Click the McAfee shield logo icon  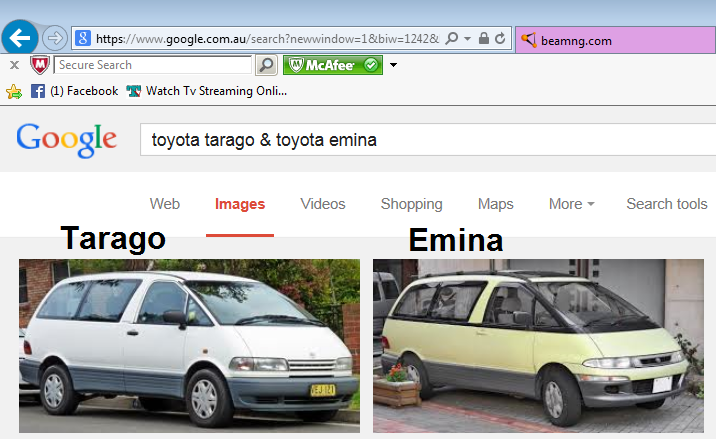pos(40,65)
